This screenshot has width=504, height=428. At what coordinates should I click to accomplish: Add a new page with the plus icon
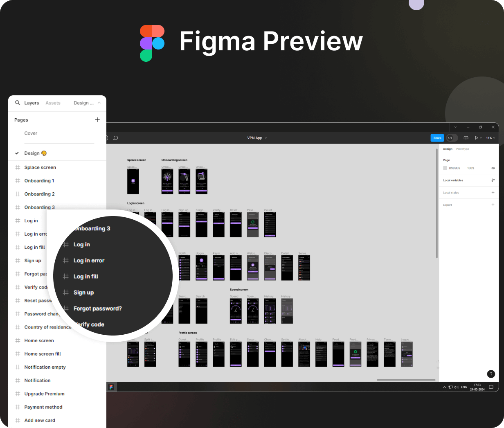[x=97, y=119]
